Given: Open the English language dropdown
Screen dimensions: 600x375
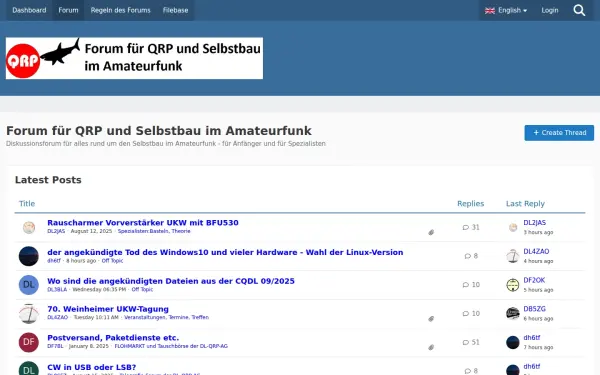Looking at the screenshot, I should 506,10.
